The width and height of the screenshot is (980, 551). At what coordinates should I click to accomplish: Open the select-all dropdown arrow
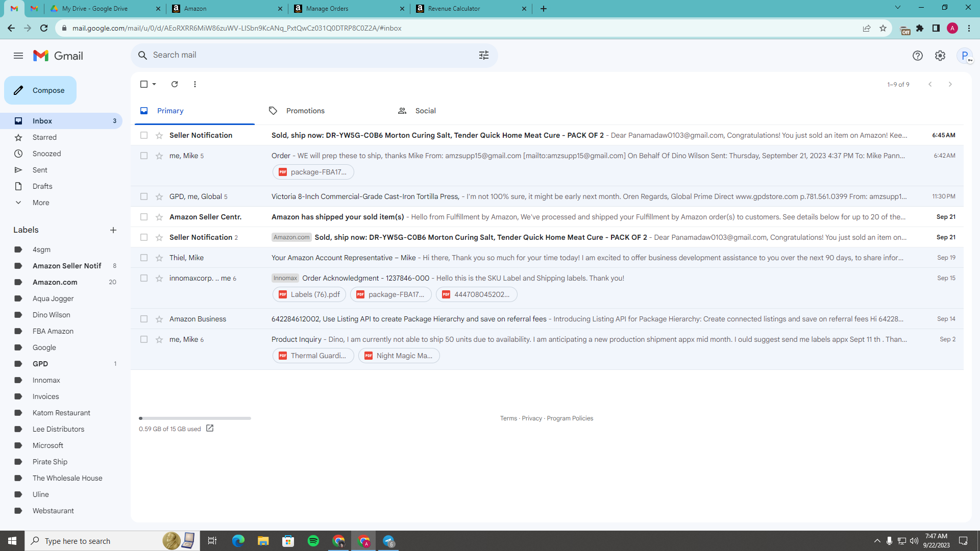click(154, 84)
